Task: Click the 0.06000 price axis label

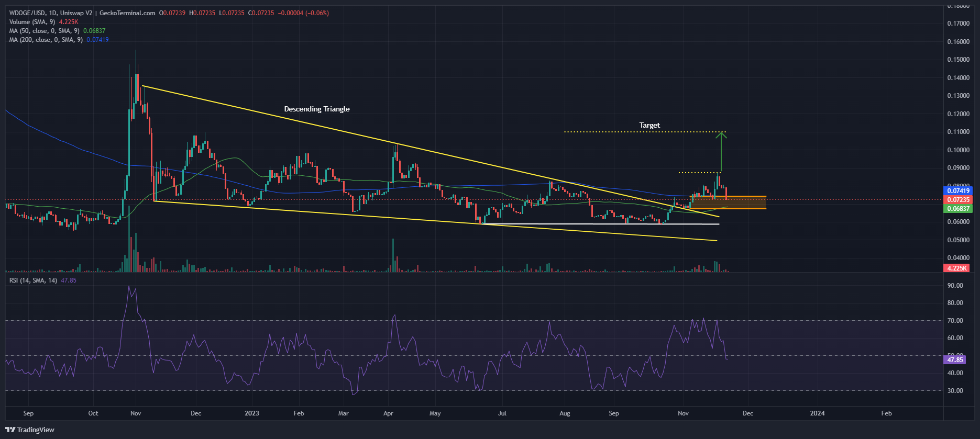Action: 958,222
